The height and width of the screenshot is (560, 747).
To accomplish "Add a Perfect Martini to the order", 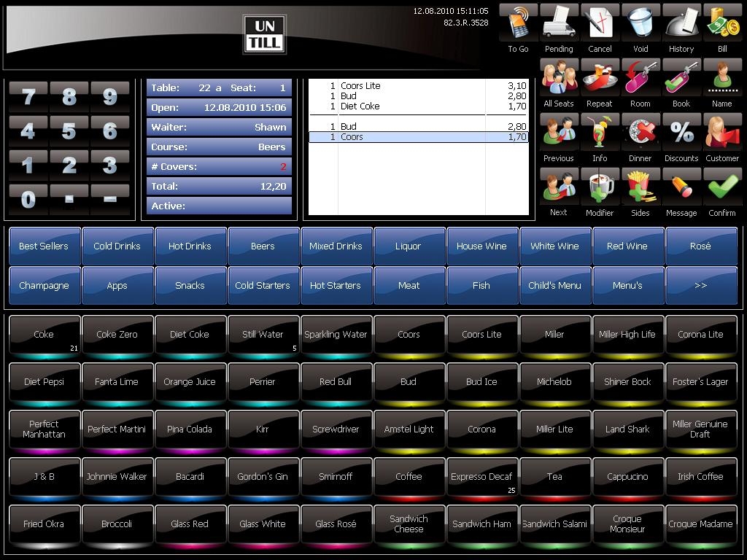I will pos(117,429).
